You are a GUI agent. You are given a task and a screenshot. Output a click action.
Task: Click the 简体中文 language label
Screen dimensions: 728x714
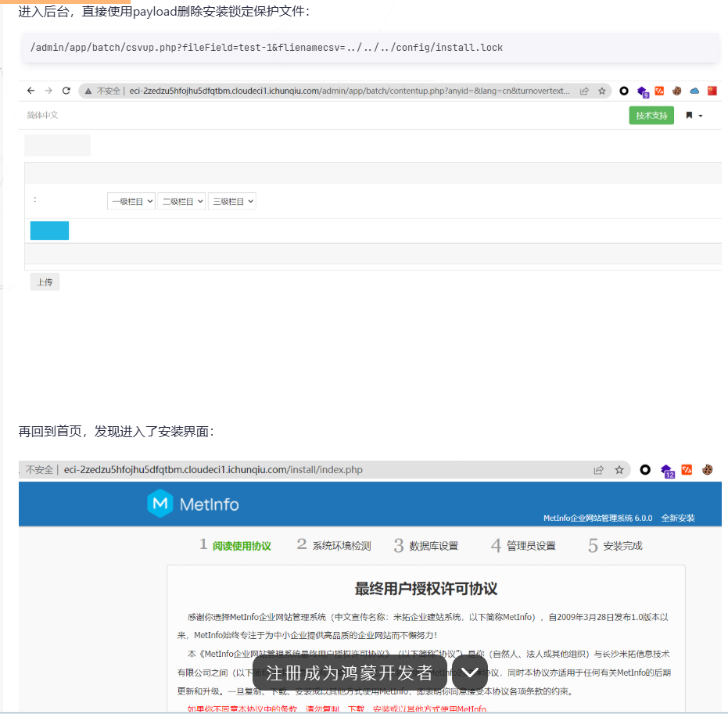[x=42, y=115]
